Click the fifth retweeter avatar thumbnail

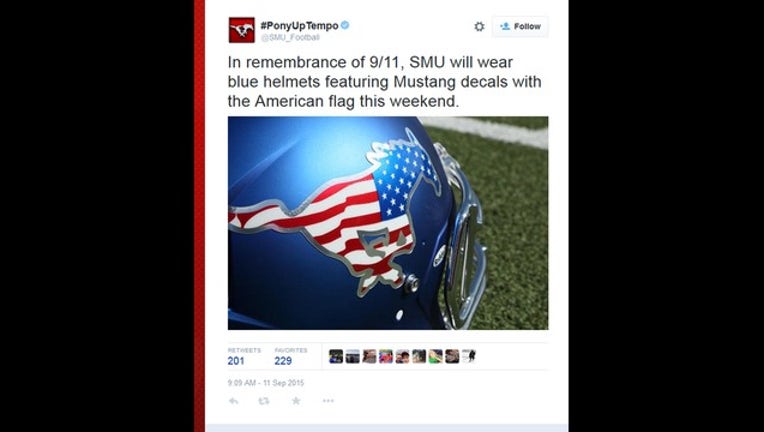pos(402,357)
